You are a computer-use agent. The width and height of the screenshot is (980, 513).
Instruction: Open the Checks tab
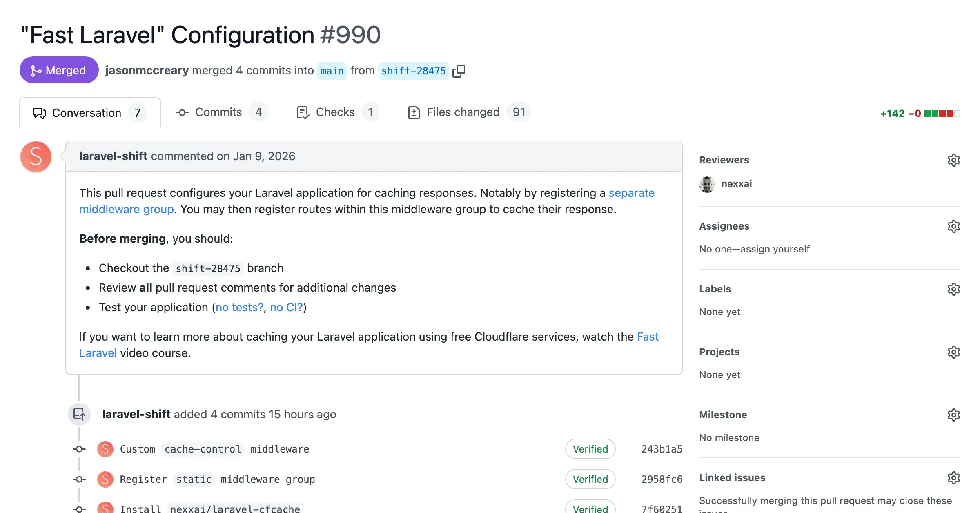[x=335, y=112]
